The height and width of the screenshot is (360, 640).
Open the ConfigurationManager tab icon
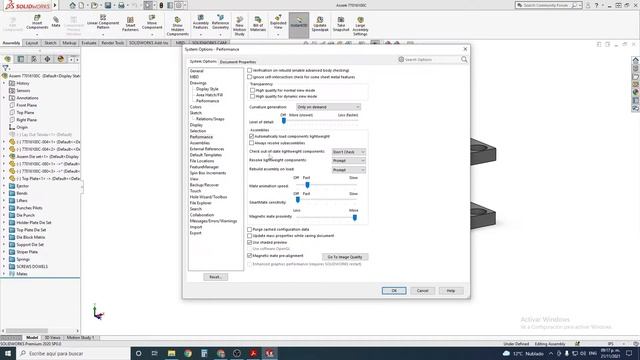tap(34, 59)
